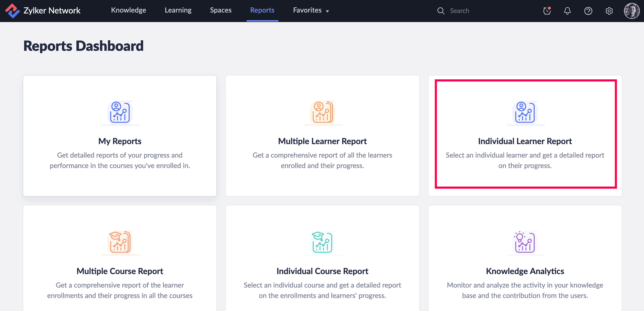The image size is (644, 311).
Task: Click the Multiple Learner Report icon
Action: [322, 112]
